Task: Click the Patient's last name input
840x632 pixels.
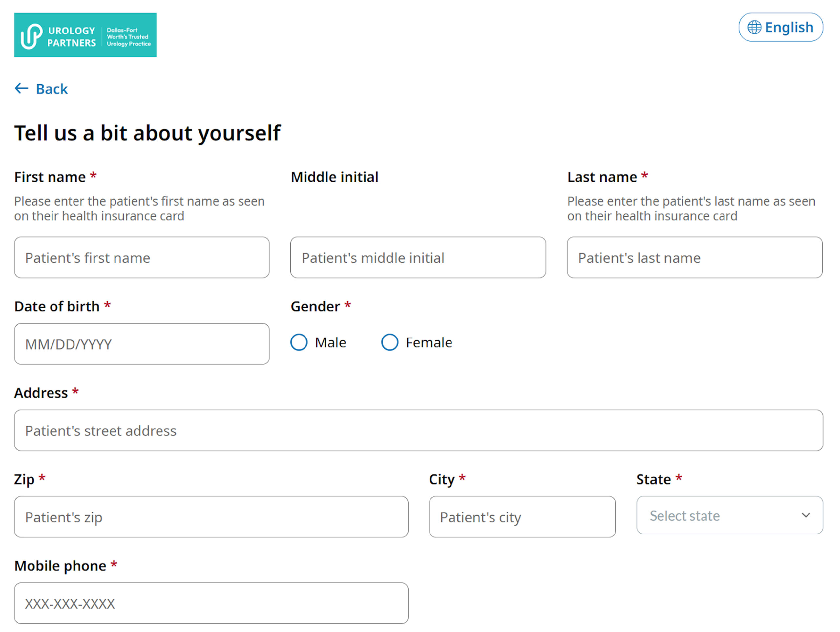Action: pyautogui.click(x=694, y=258)
